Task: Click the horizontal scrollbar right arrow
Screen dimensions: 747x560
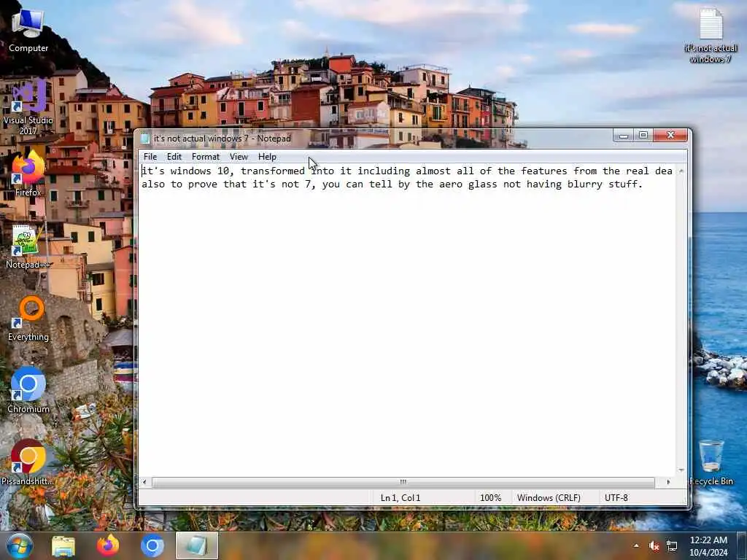Action: tap(668, 482)
